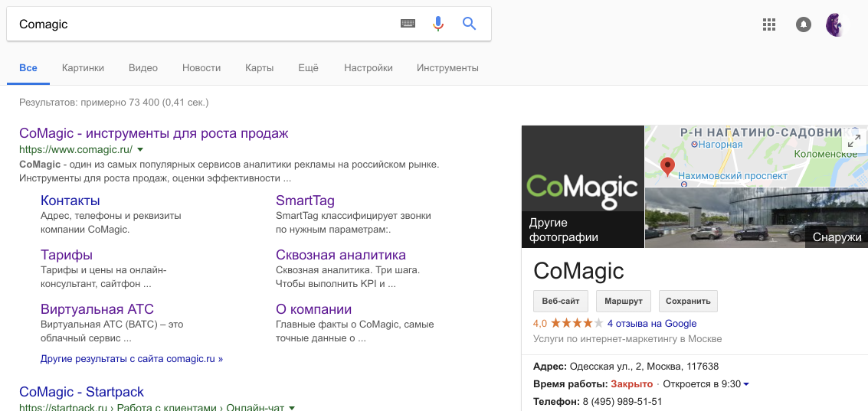The width and height of the screenshot is (868, 411).
Task: Switch to the Картинки tab
Action: (x=83, y=68)
